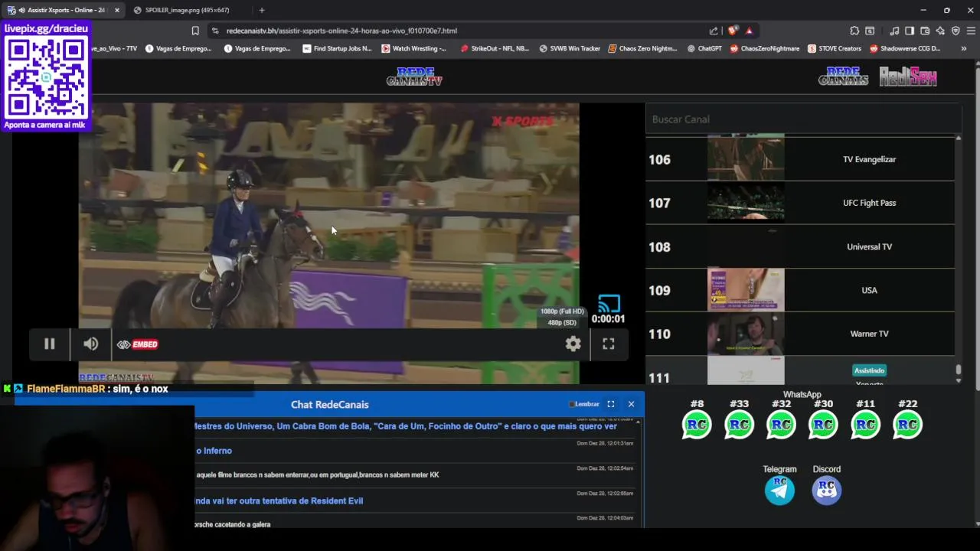Open Brave Wallet icon
Screen dimensions: 980x551
925,31
